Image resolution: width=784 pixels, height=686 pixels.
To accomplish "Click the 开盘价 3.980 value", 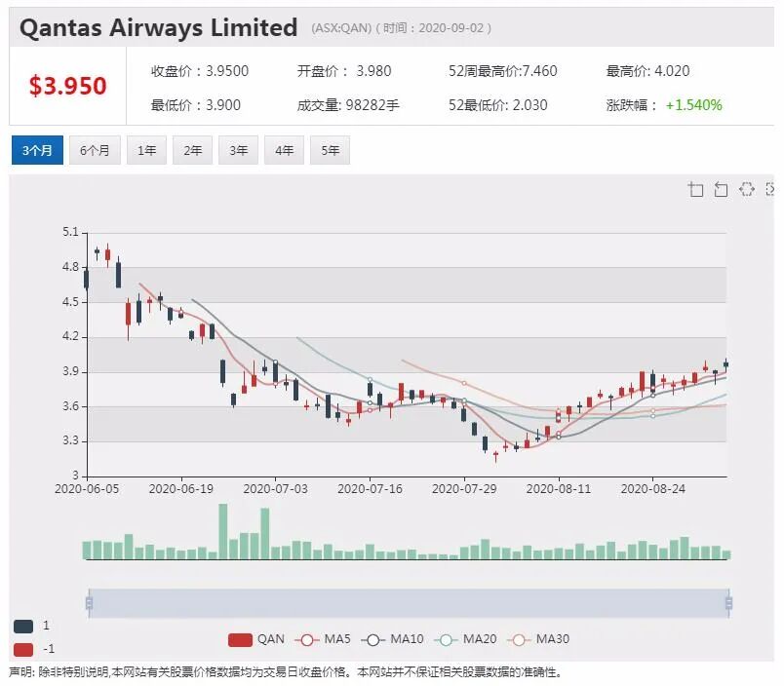I will click(344, 71).
